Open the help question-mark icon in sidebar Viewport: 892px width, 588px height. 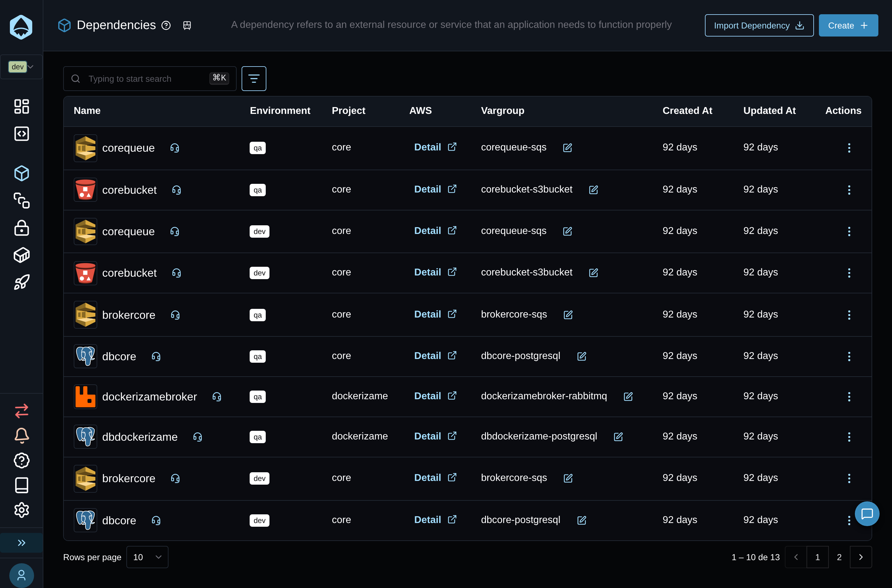[x=21, y=460]
